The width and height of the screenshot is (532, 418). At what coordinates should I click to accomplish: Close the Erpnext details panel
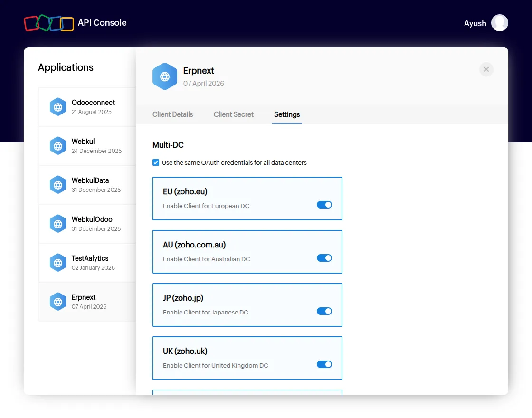click(x=486, y=69)
